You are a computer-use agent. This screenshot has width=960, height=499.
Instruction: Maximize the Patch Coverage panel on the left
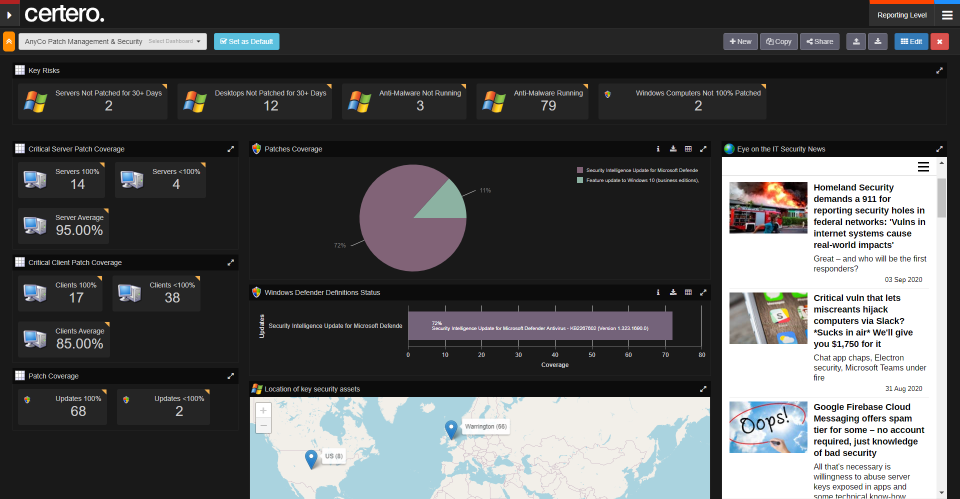[231, 376]
